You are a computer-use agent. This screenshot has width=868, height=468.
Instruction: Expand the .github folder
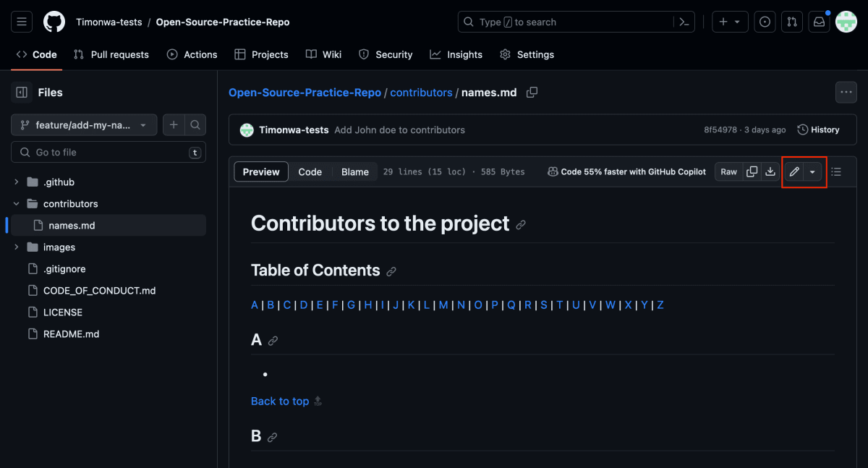click(x=17, y=182)
